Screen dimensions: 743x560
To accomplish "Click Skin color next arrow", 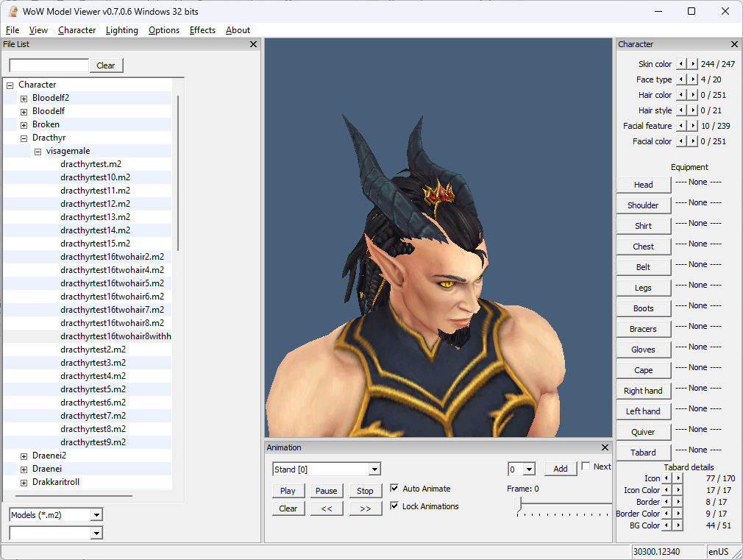I will 692,63.
